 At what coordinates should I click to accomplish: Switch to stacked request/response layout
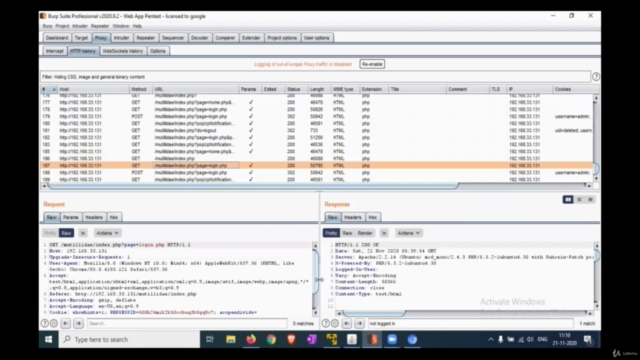pos(579,200)
